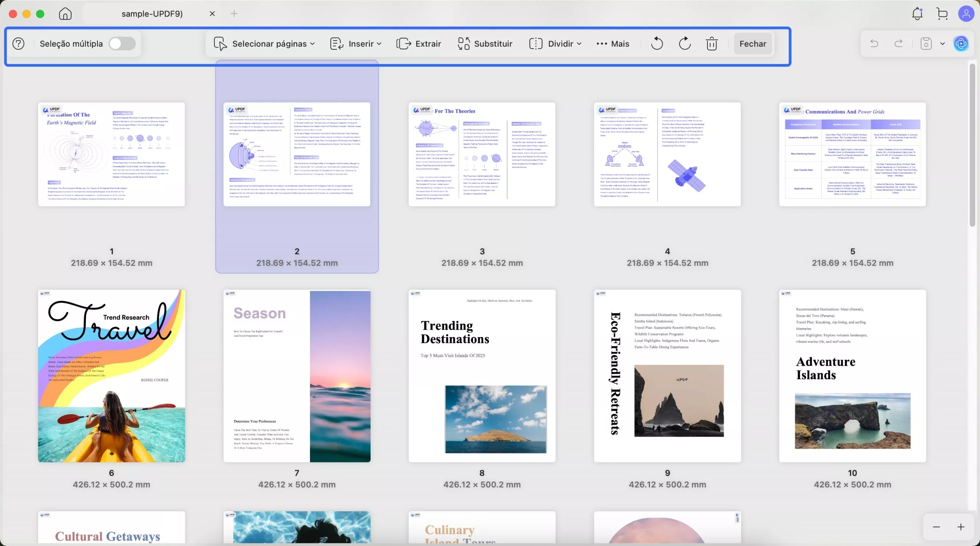This screenshot has height=546, width=980.
Task: Click the rotate counterclockwise icon
Action: point(657,44)
